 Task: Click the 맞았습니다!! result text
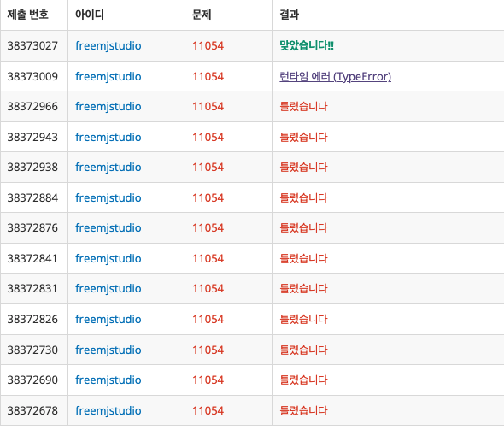tap(307, 45)
